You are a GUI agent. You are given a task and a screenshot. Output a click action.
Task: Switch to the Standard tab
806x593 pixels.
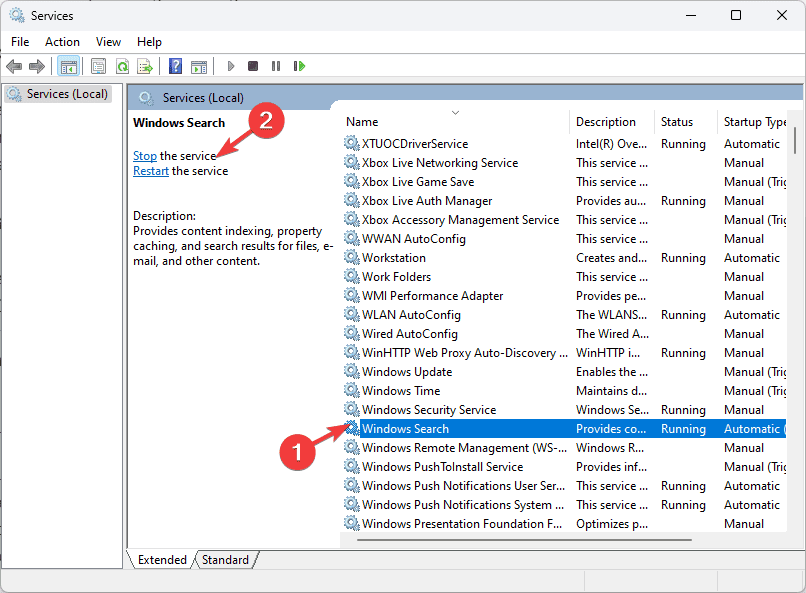point(225,559)
